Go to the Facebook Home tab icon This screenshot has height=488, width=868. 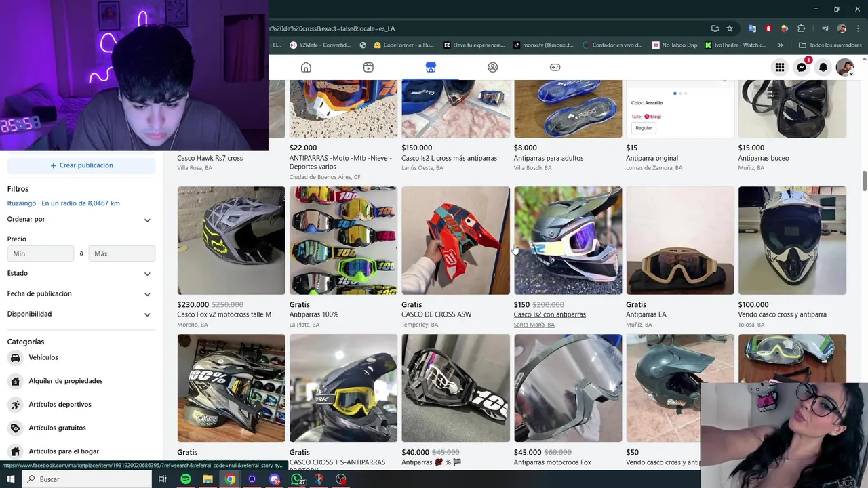pos(306,67)
